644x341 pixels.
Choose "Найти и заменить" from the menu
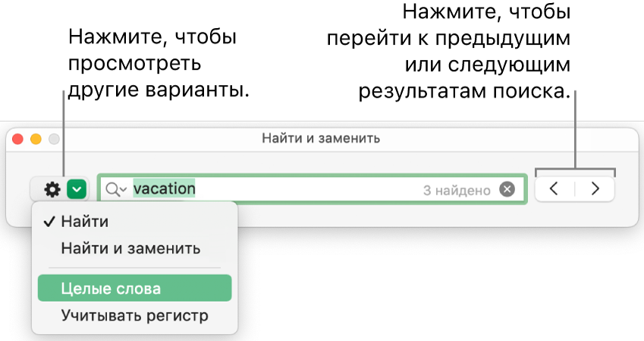[x=130, y=248]
